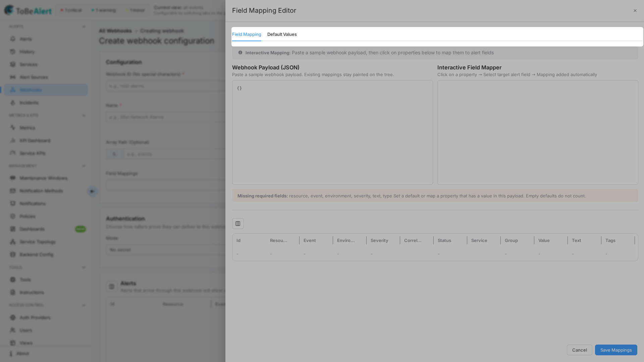Collapse the Management section chevron
The width and height of the screenshot is (644, 362).
pos(84,166)
